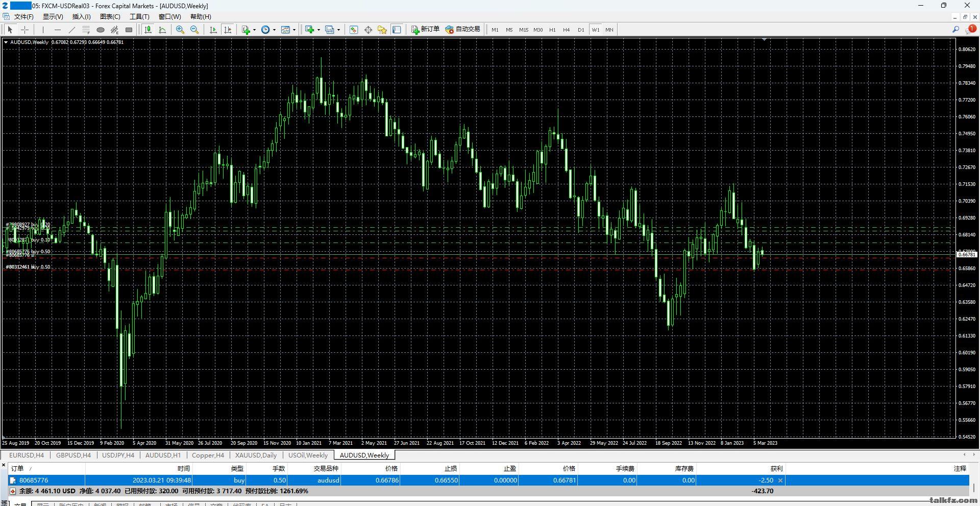Select the vertical line drawing tool
980x506 pixels.
43,30
